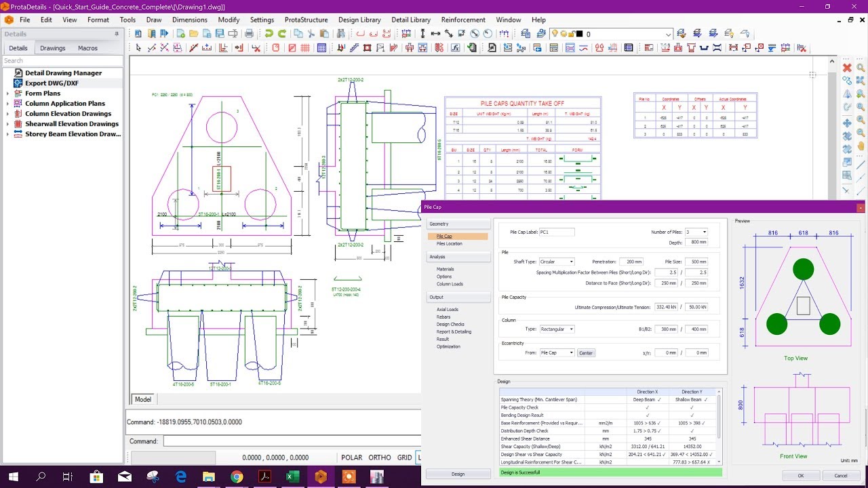Image resolution: width=868 pixels, height=488 pixels.
Task: Switch to the Drawings tab
Action: point(53,48)
